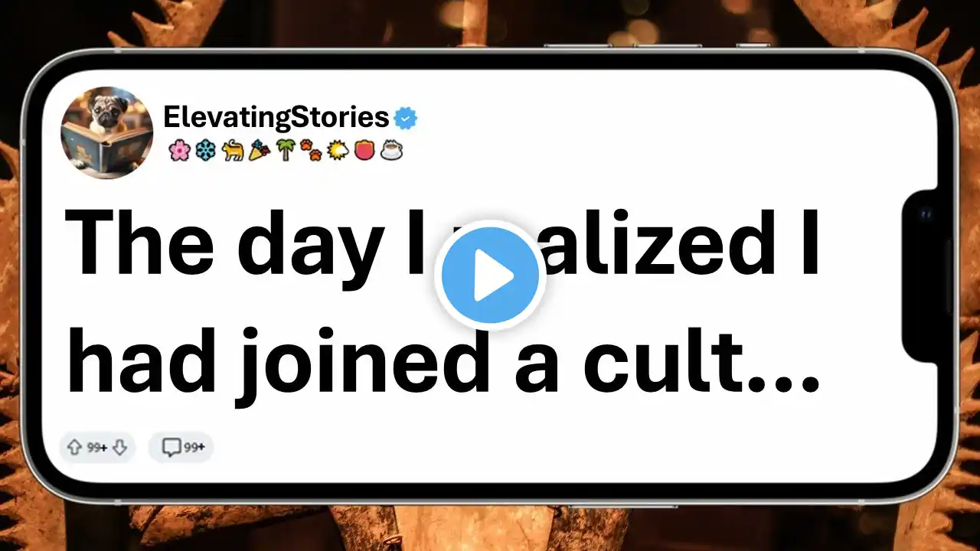Select the blue snowflake emoji
This screenshot has width=980, height=551.
(205, 151)
